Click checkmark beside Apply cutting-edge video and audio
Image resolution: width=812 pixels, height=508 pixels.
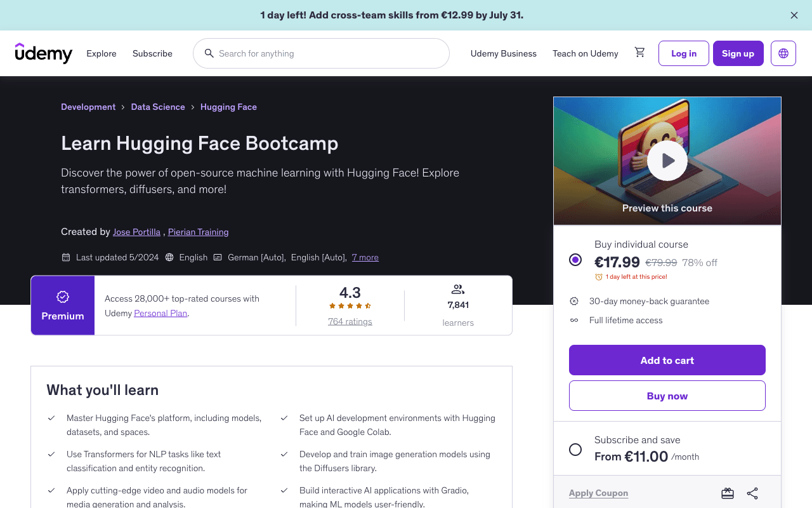(x=51, y=490)
